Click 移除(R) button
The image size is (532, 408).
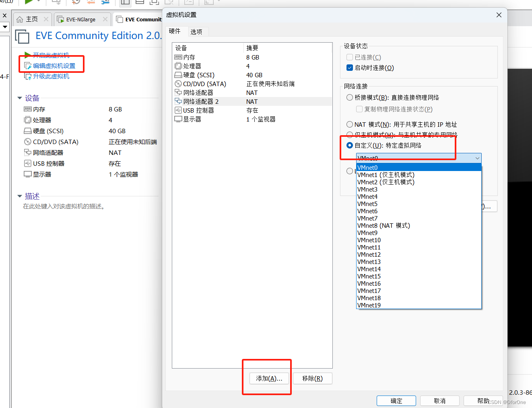click(x=313, y=378)
